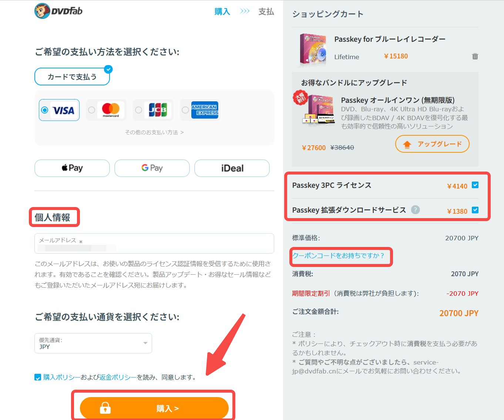
Task: Choose カードで支払う payment option
Action: pos(72,77)
